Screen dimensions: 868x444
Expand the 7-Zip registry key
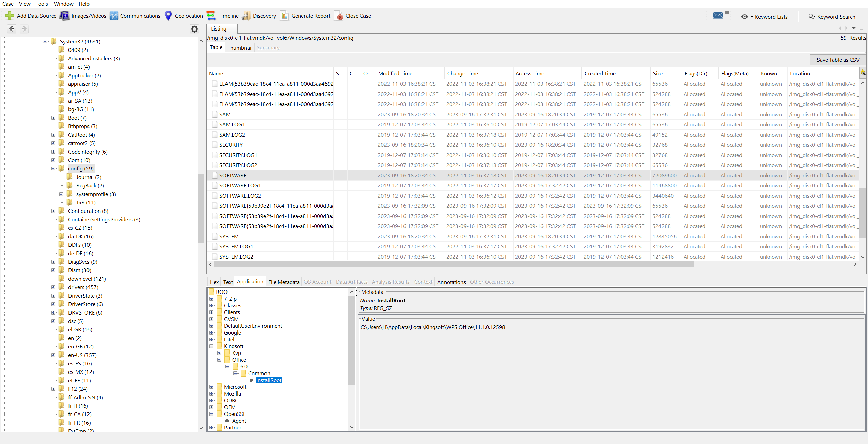coord(211,299)
